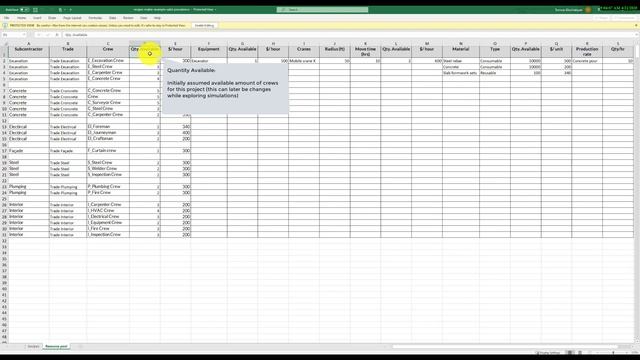Click the Insert Function fx icon
This screenshot has height=360, width=640.
[x=57, y=35]
